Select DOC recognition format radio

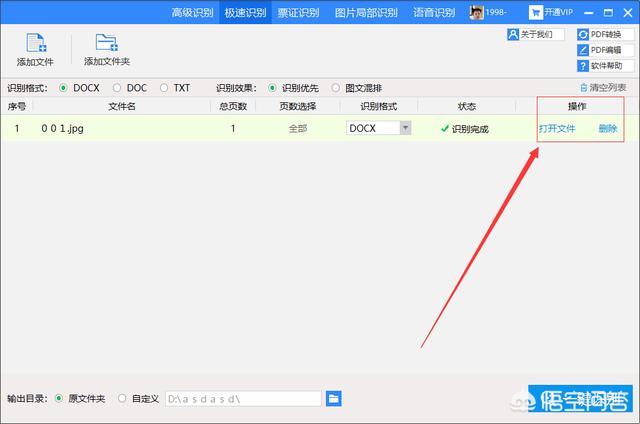[x=118, y=88]
